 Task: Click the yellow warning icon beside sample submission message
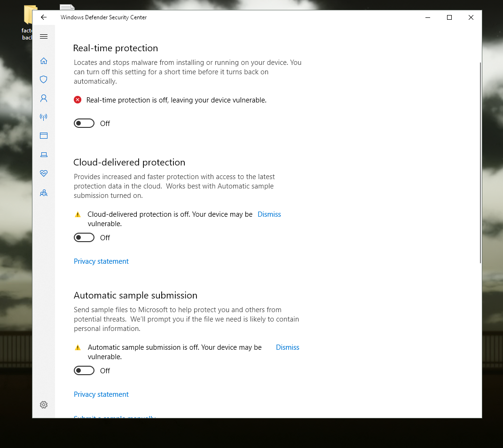point(78,347)
